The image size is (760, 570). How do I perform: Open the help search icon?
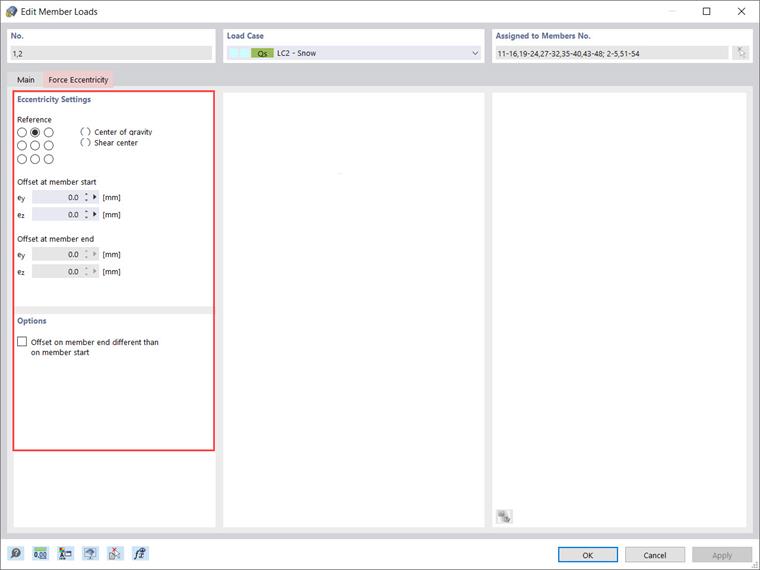(16, 553)
